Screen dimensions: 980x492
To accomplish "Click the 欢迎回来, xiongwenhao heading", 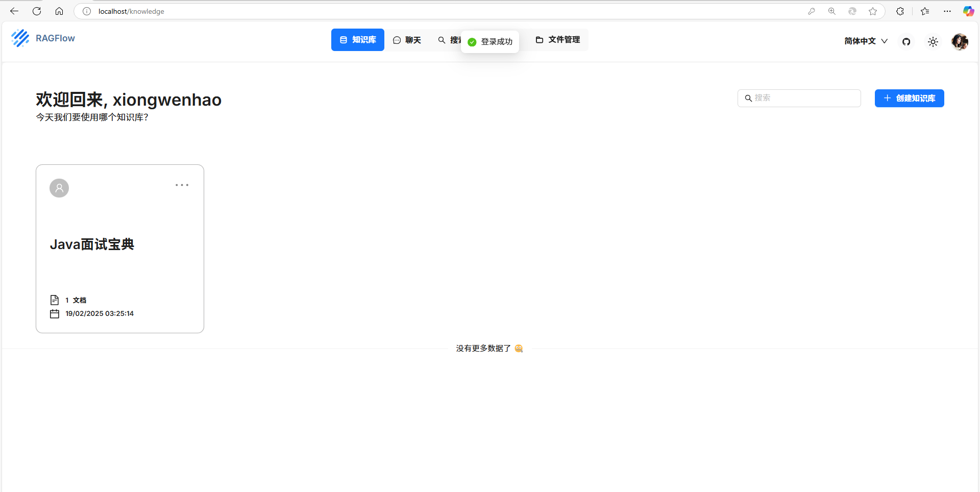I will coord(129,100).
